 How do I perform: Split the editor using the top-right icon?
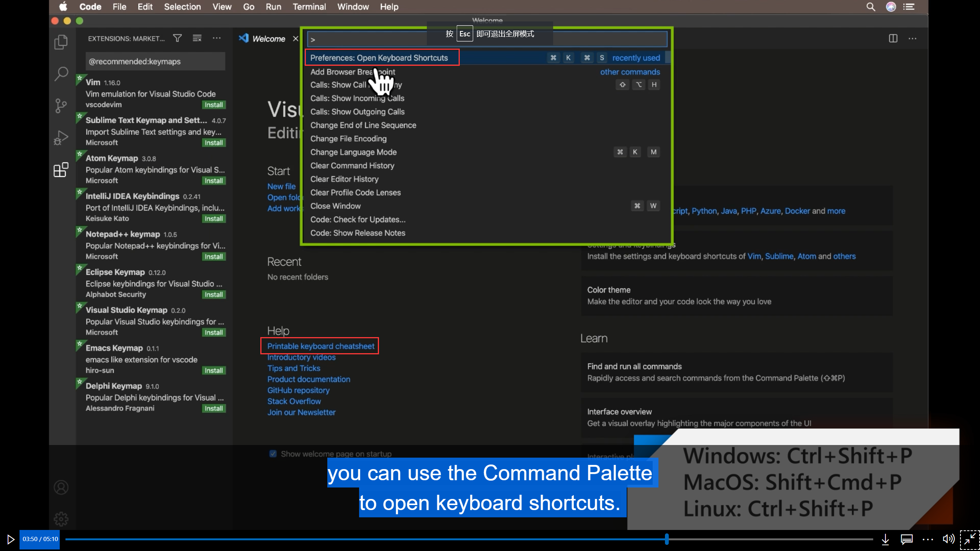[x=892, y=38]
